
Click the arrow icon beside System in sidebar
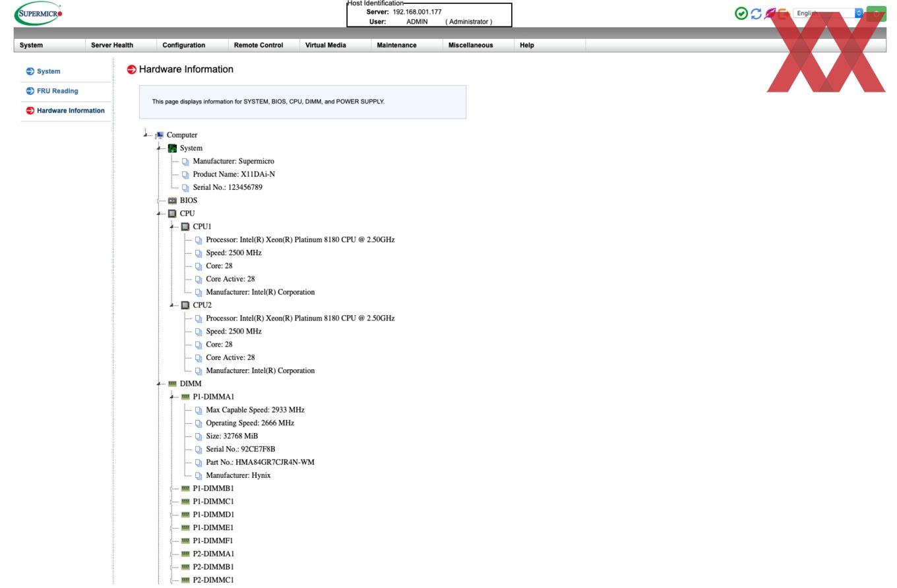[x=30, y=71]
